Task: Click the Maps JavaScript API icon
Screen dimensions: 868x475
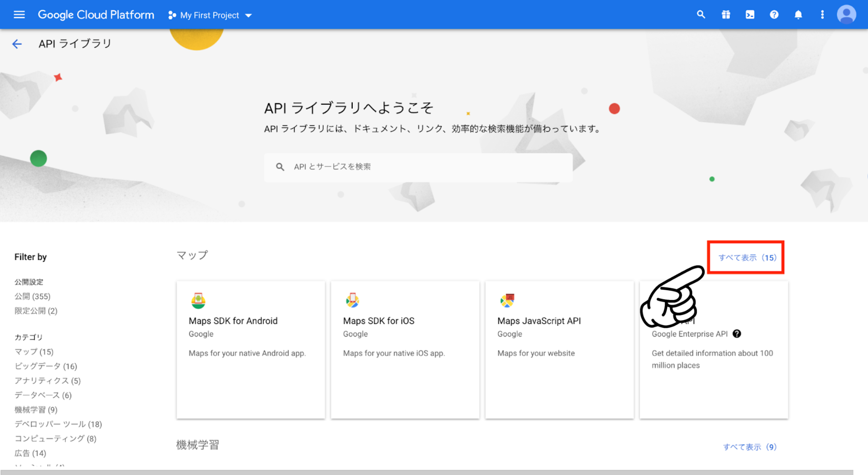Action: point(507,300)
